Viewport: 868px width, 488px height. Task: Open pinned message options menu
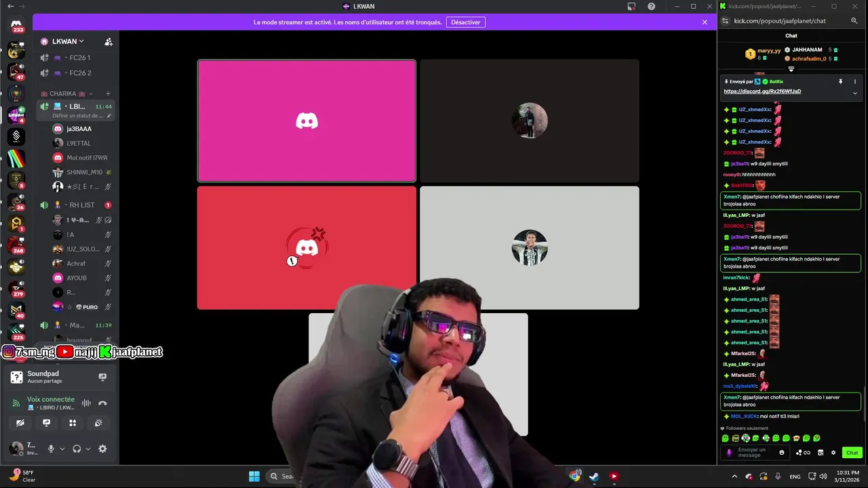tap(854, 81)
